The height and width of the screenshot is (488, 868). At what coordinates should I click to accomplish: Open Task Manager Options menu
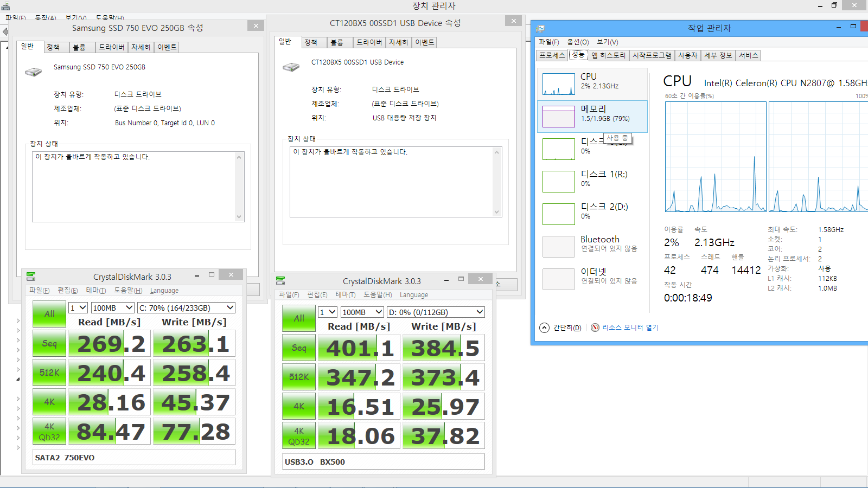[x=578, y=42]
